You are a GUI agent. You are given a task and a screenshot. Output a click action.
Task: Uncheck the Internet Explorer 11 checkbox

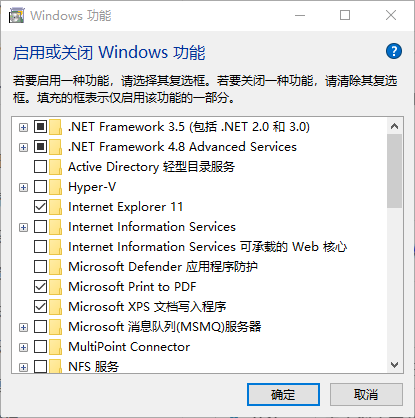point(40,207)
